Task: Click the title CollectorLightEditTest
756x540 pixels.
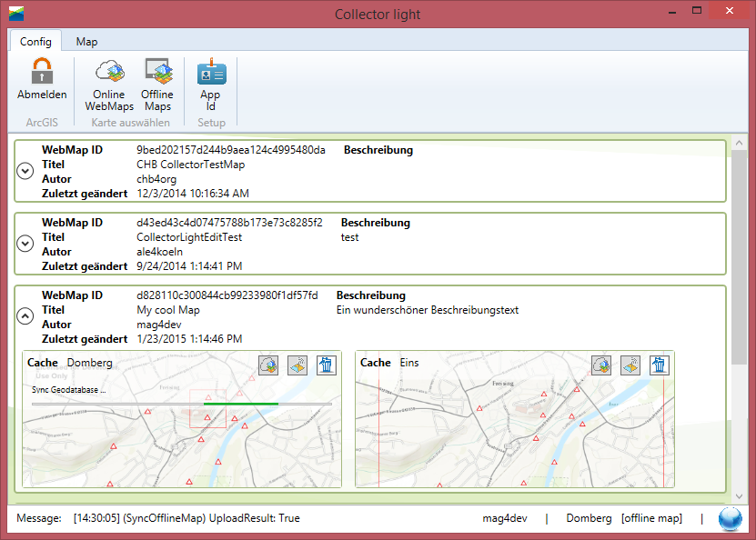Action: [189, 237]
